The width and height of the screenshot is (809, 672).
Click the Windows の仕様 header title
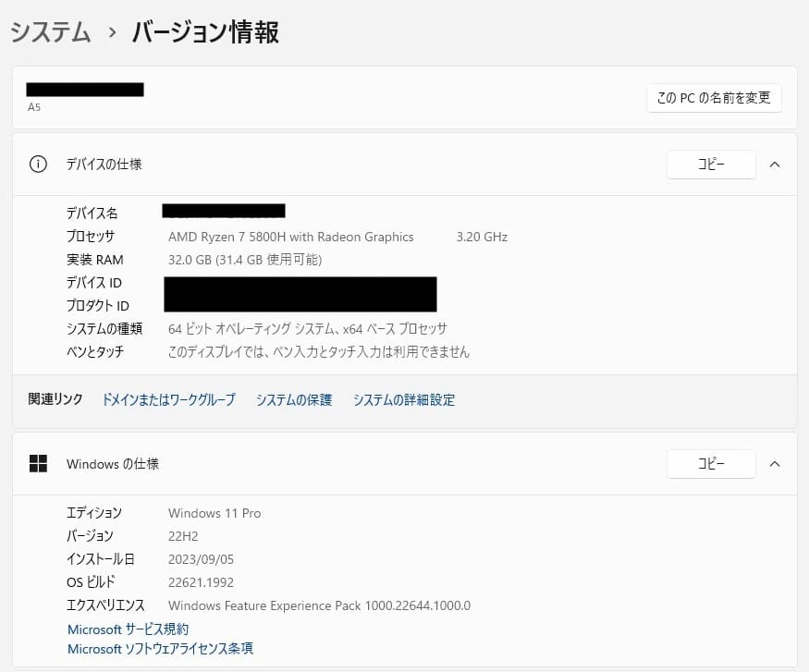(113, 464)
